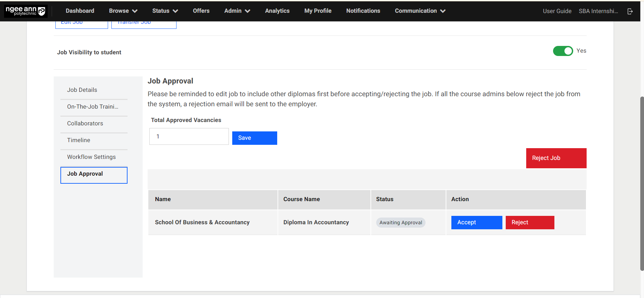Click the Ngee Ann Polytechnic logo

[x=26, y=11]
